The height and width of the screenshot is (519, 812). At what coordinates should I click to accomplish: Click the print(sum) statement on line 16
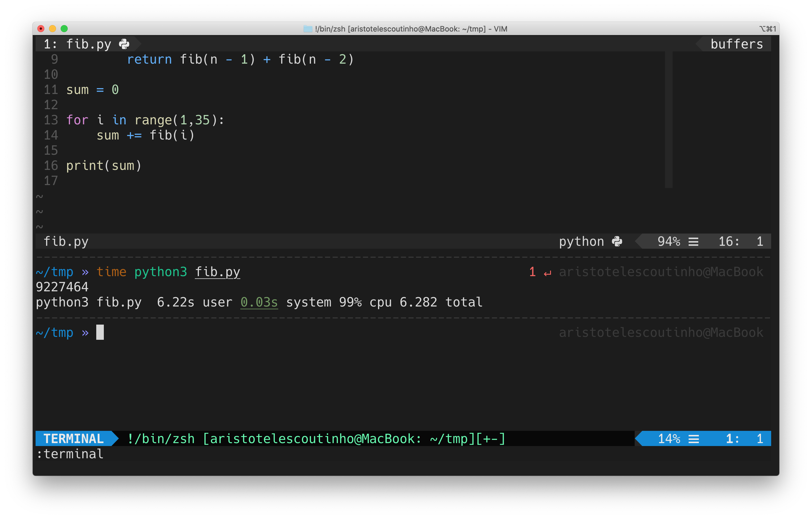(104, 166)
